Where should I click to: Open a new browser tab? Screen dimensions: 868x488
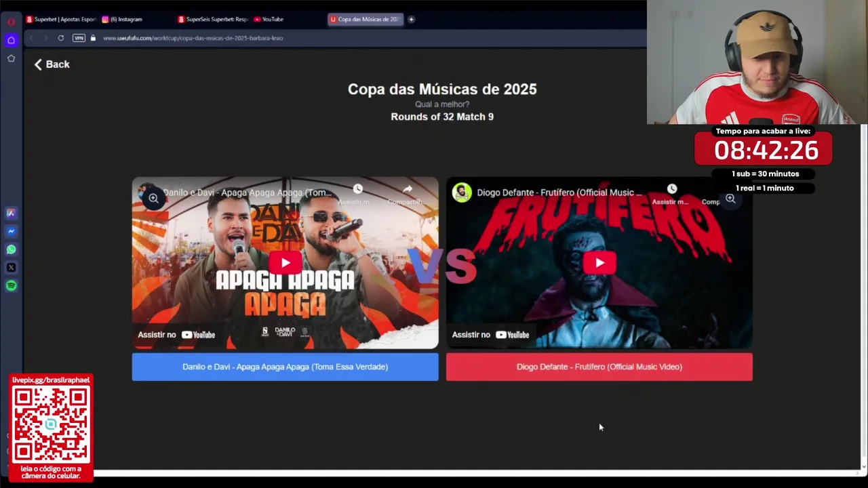pos(411,19)
